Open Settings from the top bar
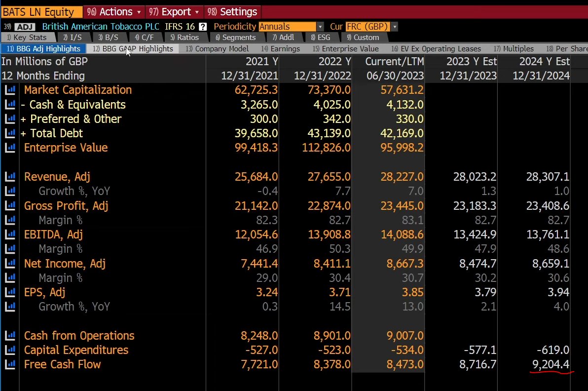 [x=232, y=12]
